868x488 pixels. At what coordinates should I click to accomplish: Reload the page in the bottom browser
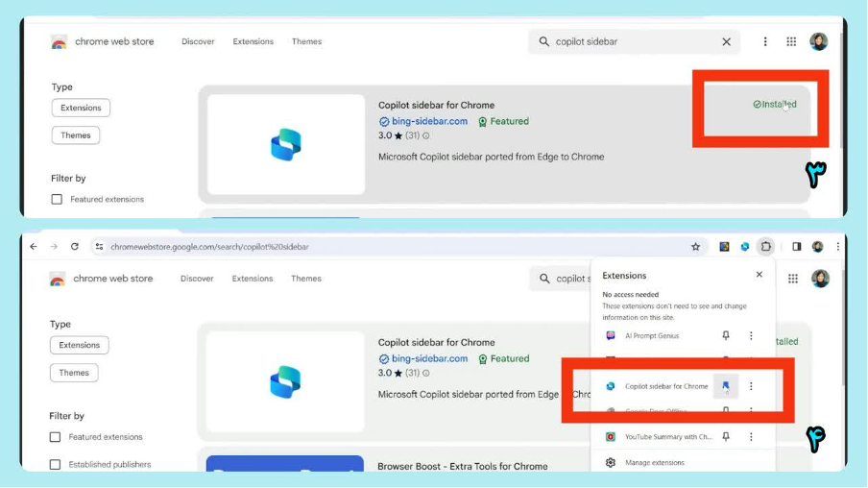click(x=75, y=247)
